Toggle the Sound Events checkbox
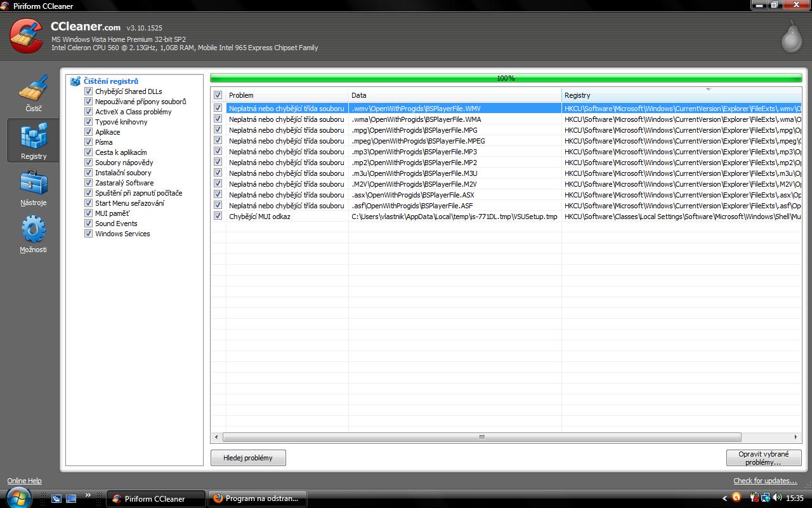The height and width of the screenshot is (508, 812). pos(89,224)
